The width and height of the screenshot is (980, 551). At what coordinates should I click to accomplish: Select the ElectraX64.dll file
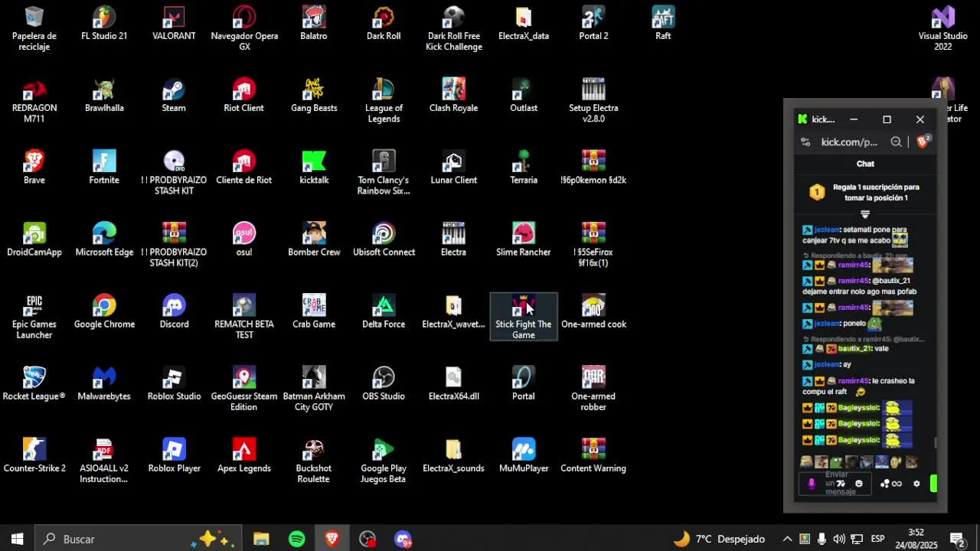point(453,383)
